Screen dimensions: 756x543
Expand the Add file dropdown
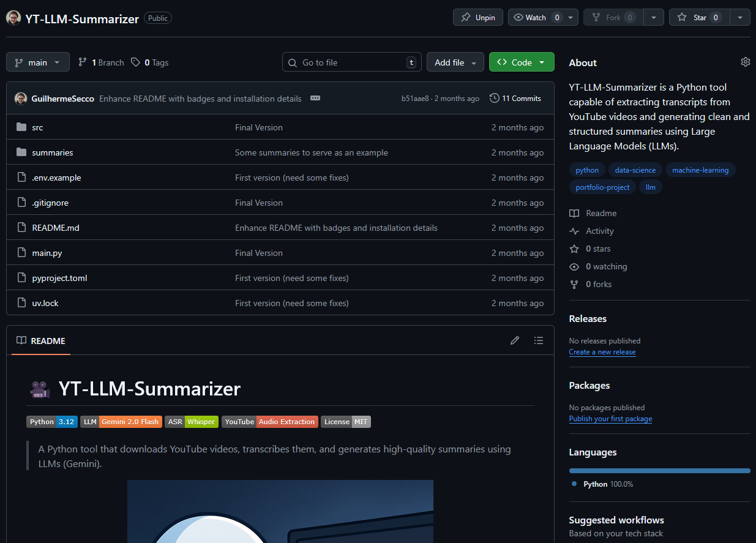pos(455,62)
